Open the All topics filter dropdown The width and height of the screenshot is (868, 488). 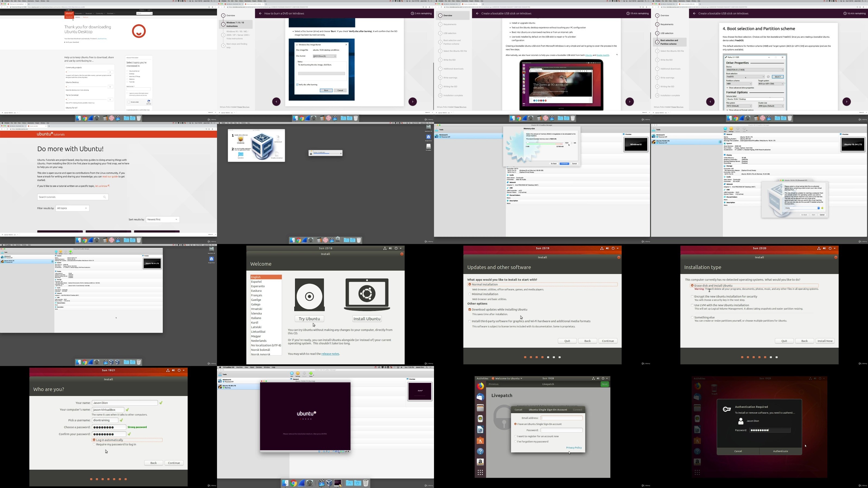[x=72, y=208]
